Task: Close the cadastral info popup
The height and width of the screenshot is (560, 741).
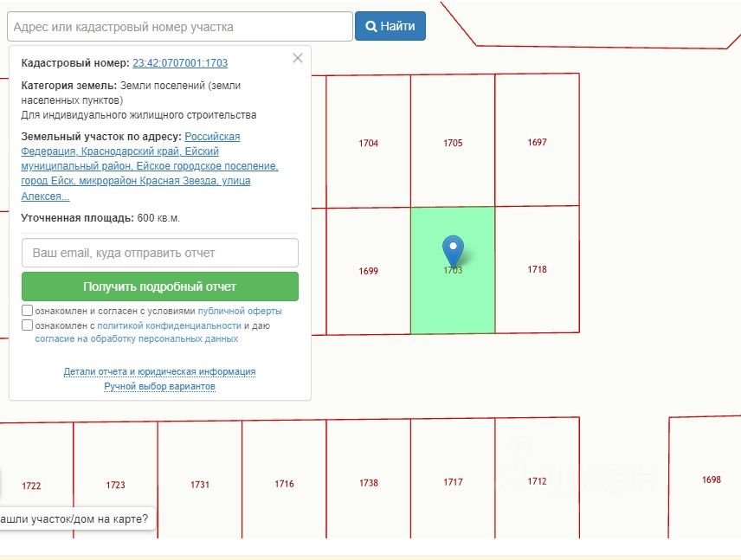Action: [298, 58]
